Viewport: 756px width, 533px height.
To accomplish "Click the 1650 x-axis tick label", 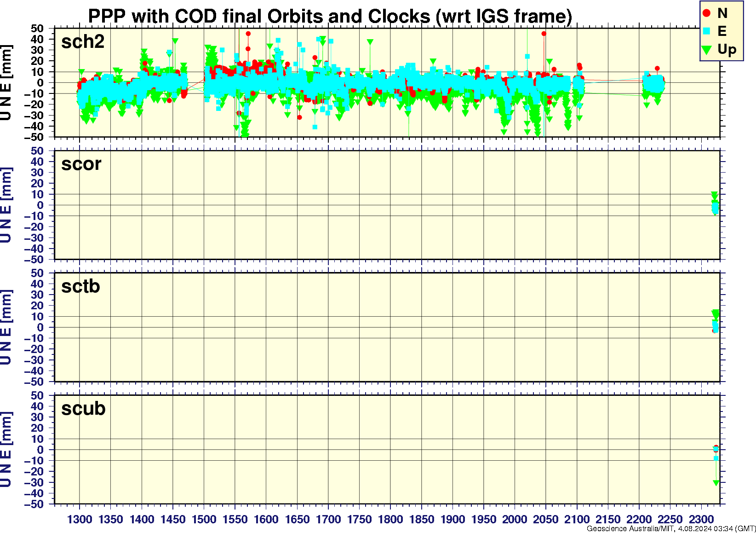I will [297, 519].
